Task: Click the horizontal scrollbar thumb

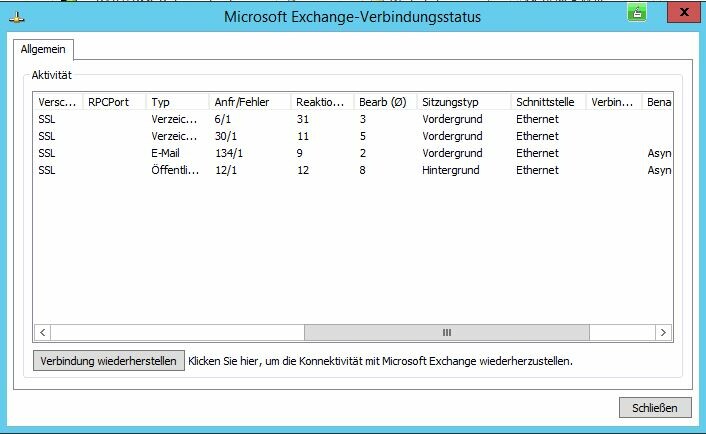Action: pos(447,333)
